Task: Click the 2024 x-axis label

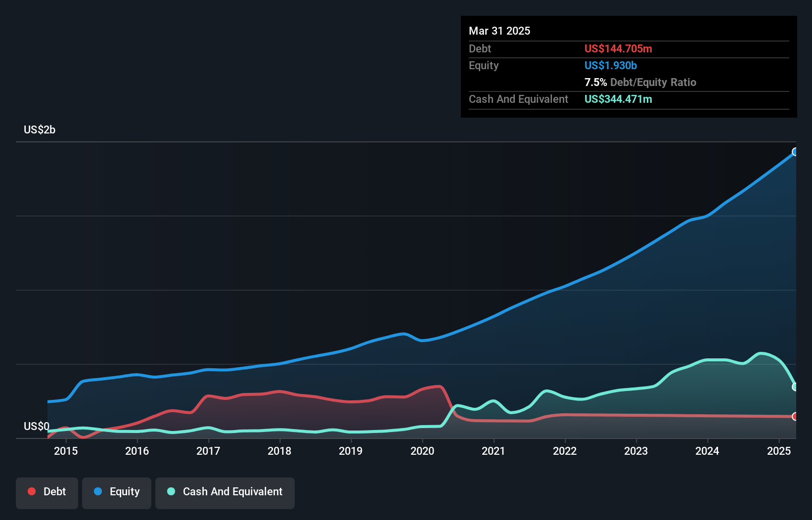Action: click(707, 451)
